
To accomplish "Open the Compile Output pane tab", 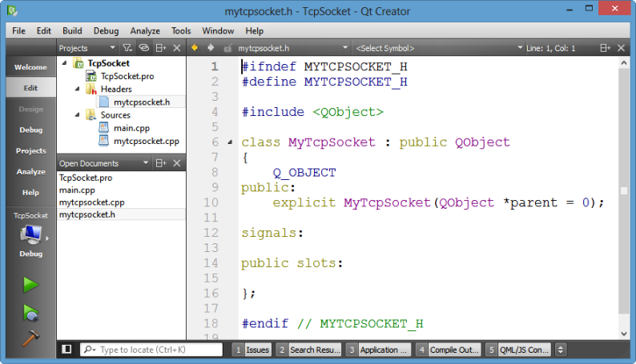I will click(x=449, y=350).
